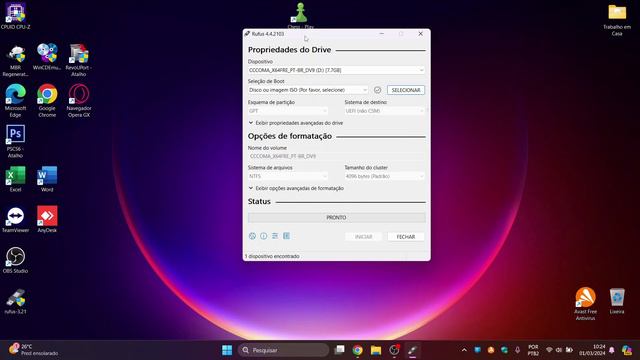This screenshot has width=640, height=360.
Task: Open File Explorer from taskbar
Action: point(376,350)
